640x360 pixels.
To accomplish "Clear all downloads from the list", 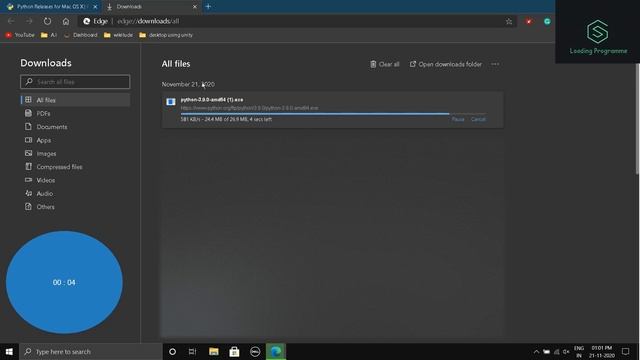I will [384, 64].
